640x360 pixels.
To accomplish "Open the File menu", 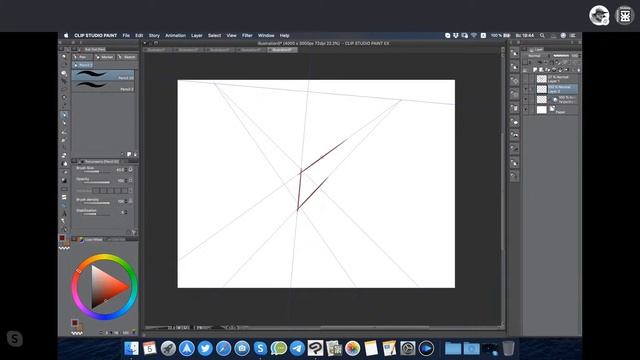I will 126,36.
